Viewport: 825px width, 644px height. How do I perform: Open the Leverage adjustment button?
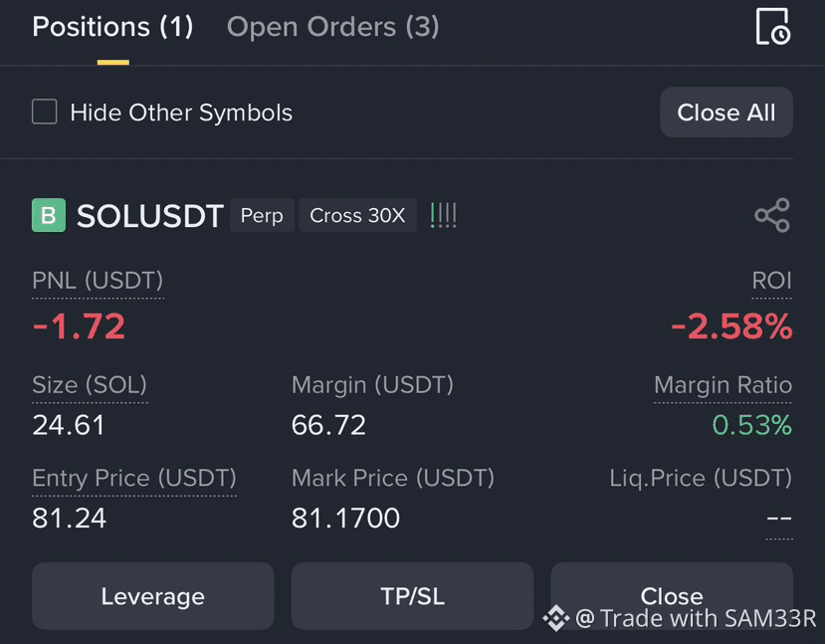coord(152,596)
